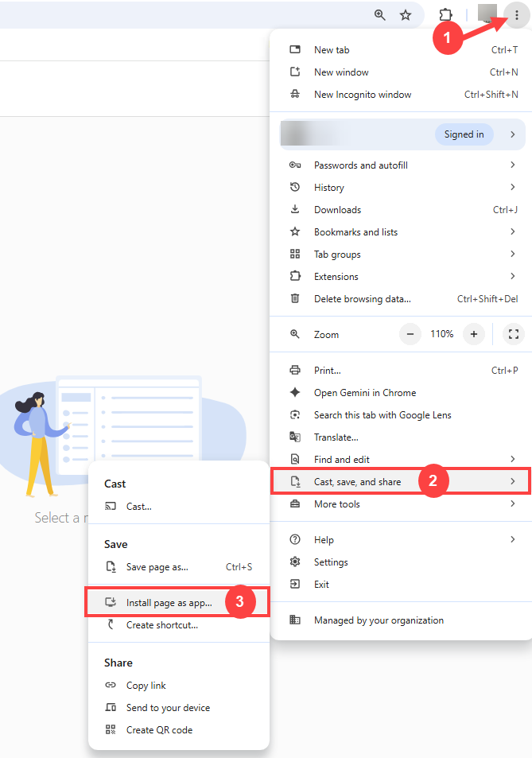The image size is (532, 758).
Task: Click the key icon beside Passwords
Action: coord(295,165)
